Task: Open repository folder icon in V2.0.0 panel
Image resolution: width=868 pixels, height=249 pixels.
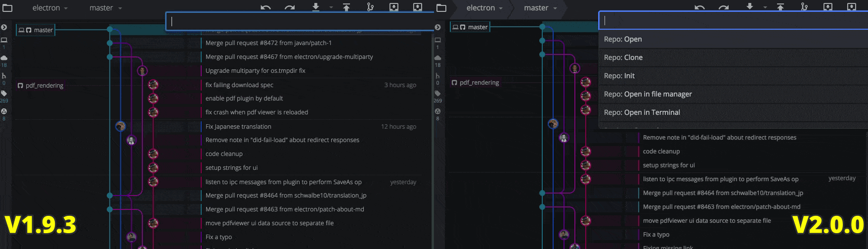Action: 441,8
